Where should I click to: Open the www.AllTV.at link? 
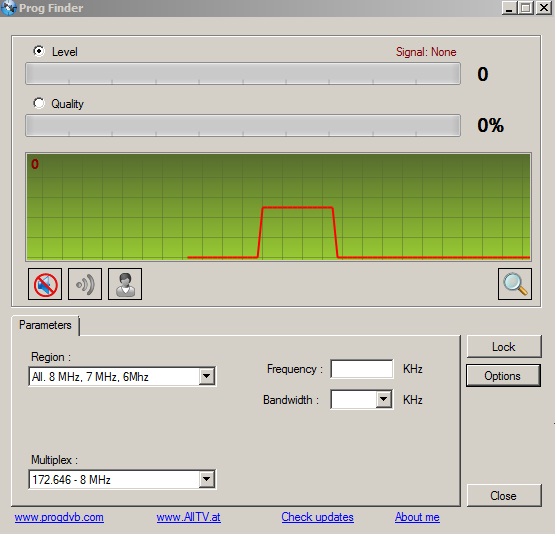[x=189, y=518]
